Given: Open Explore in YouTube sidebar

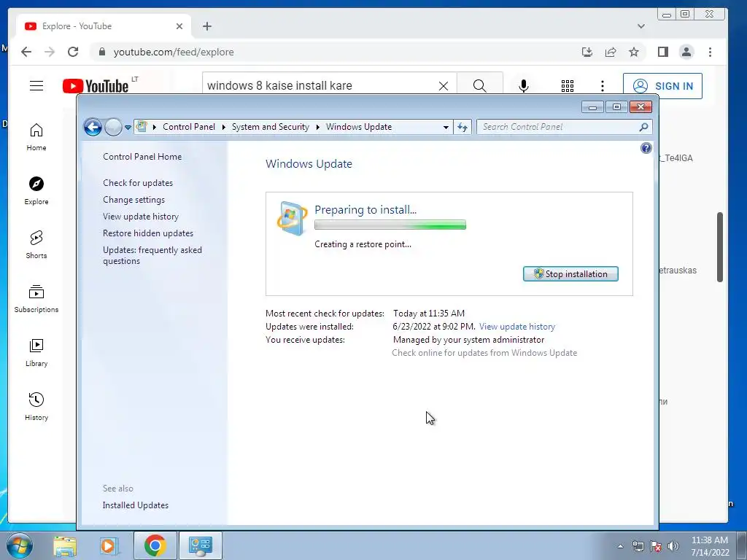Looking at the screenshot, I should coord(36,190).
